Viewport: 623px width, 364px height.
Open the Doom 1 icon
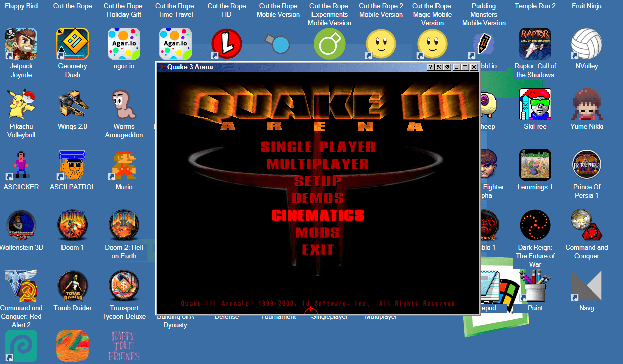pos(73,225)
